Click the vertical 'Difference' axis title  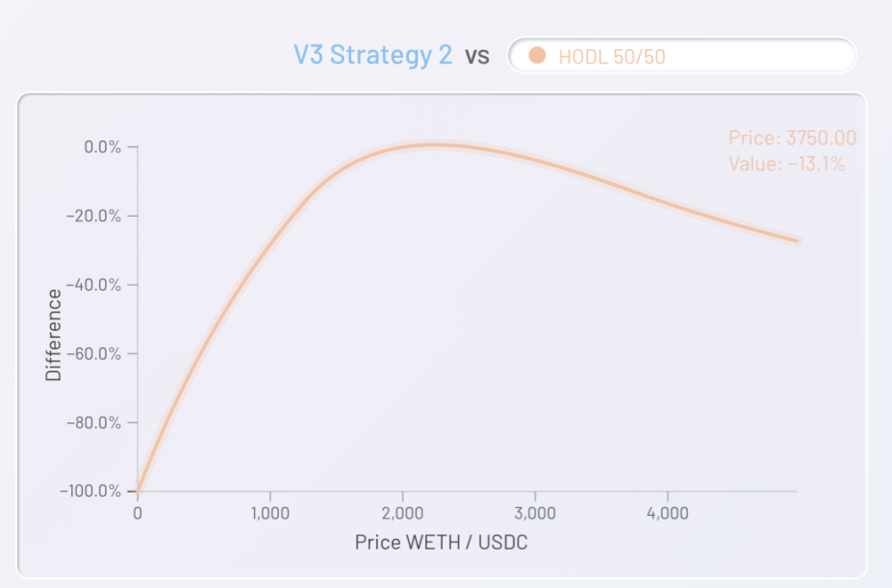[x=53, y=335]
